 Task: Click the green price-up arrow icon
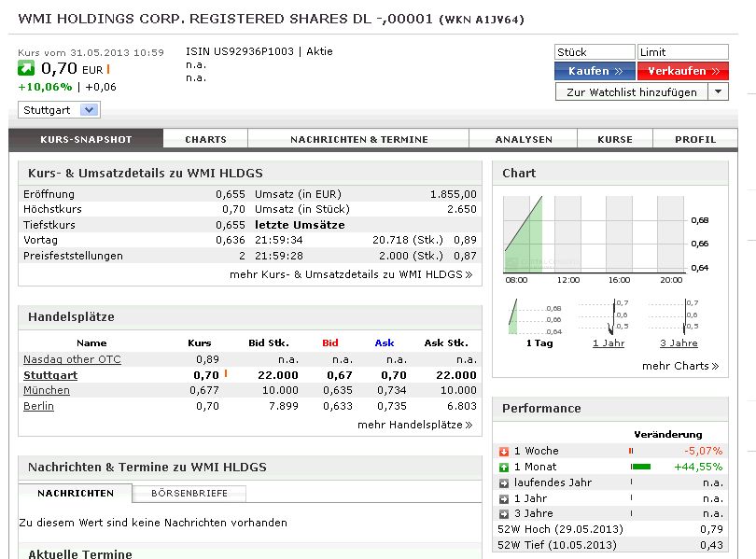click(26, 68)
